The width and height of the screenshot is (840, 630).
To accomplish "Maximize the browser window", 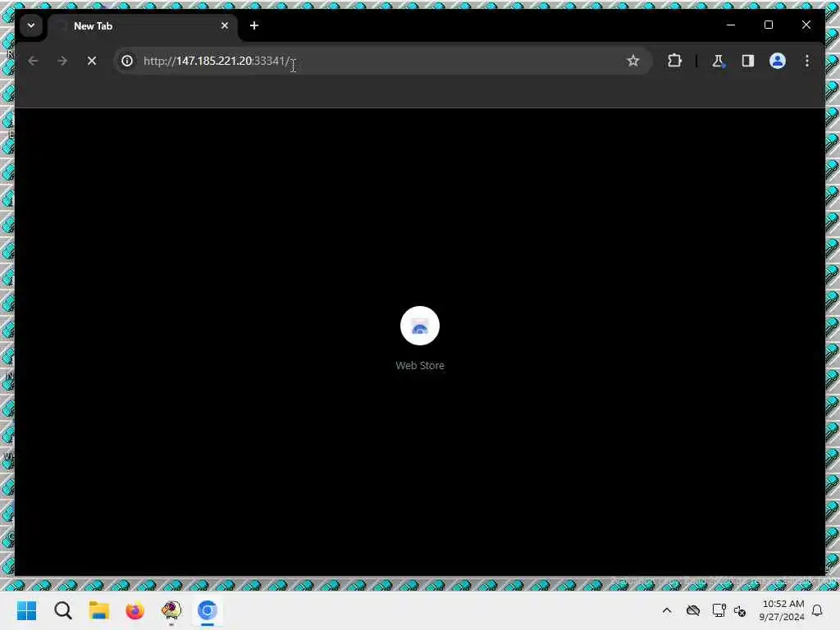I will point(768,25).
